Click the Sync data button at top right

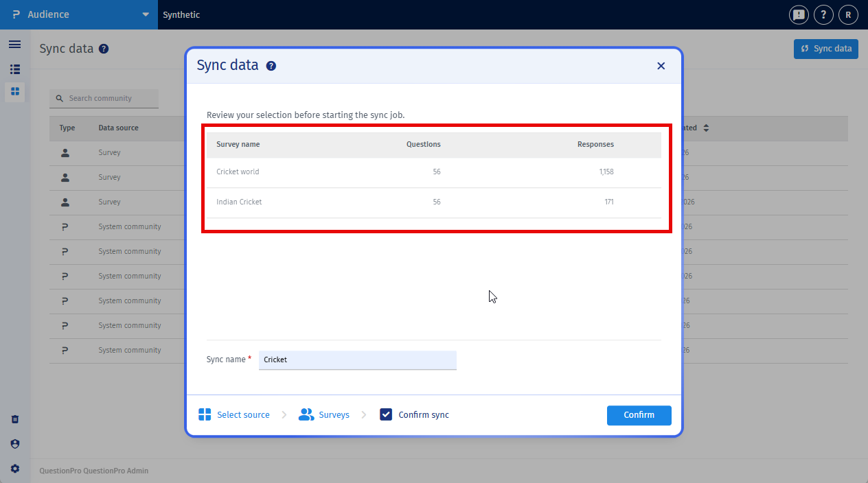[x=825, y=49]
